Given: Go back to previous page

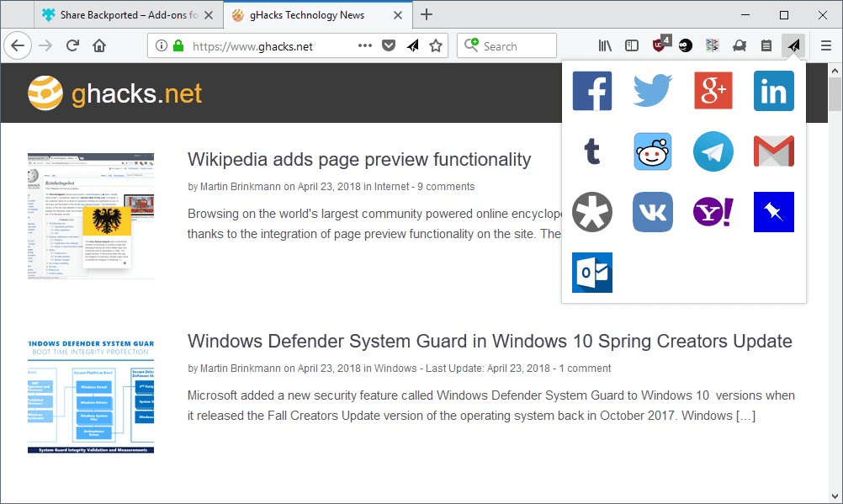Looking at the screenshot, I should pos(18,45).
